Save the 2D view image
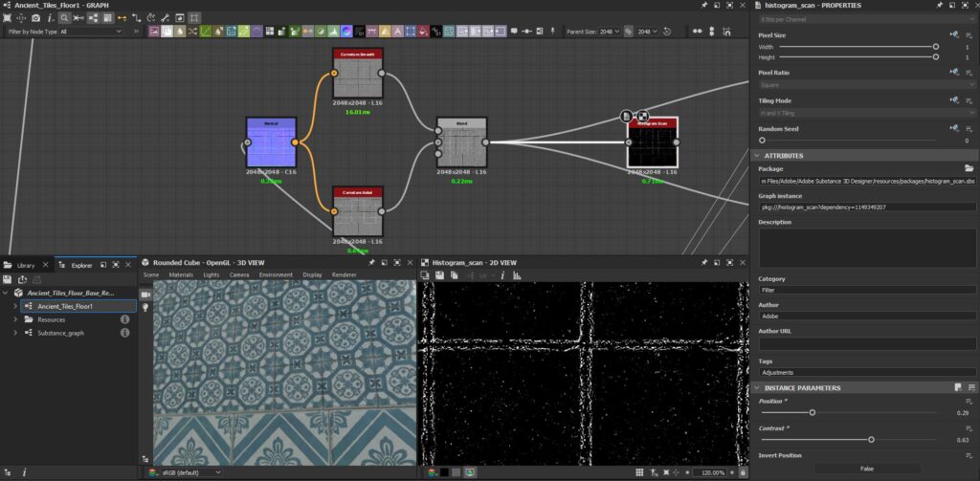The image size is (980, 481). (x=437, y=275)
